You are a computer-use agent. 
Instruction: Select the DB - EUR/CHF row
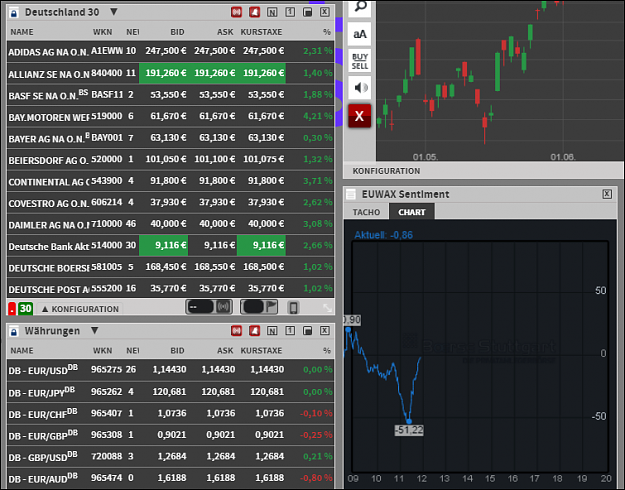click(x=171, y=413)
